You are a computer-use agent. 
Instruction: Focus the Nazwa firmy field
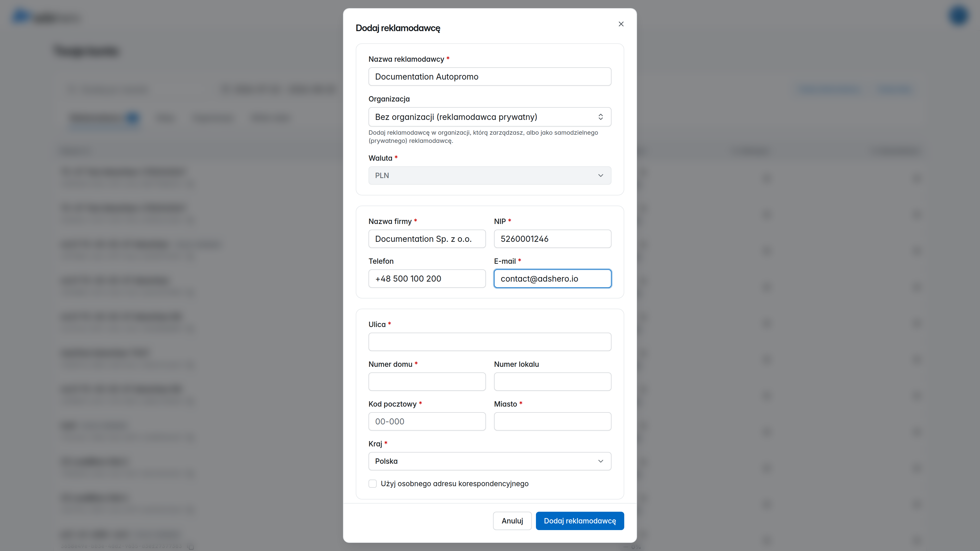[x=427, y=239]
